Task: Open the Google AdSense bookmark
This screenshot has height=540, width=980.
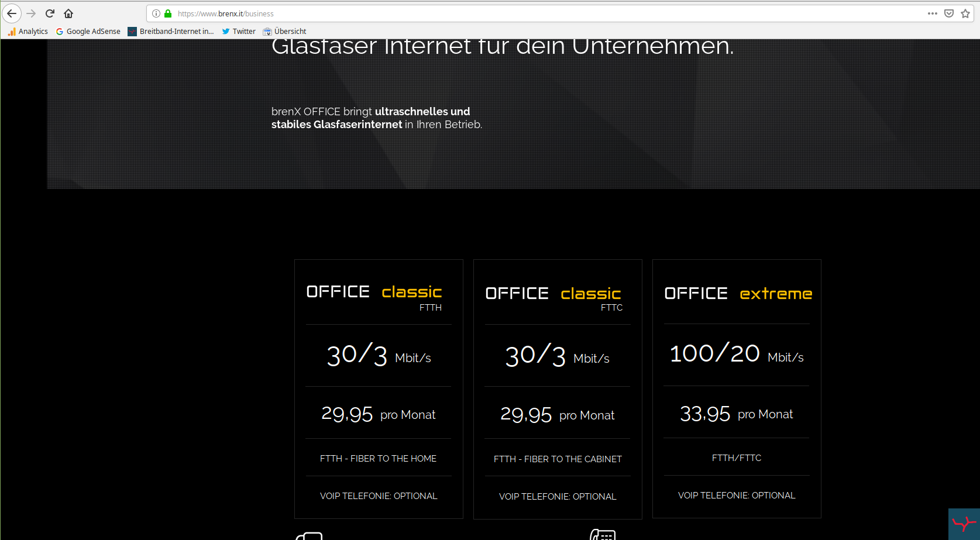Action: click(88, 32)
